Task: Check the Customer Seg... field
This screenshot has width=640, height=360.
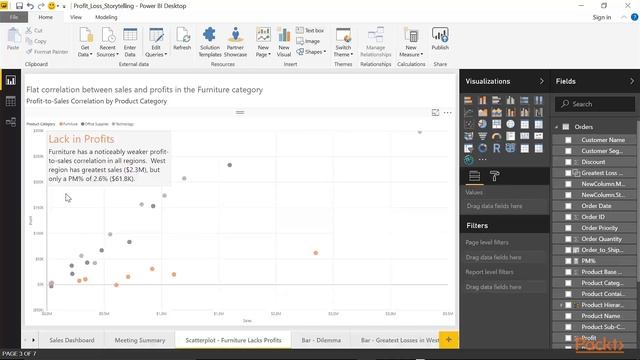Action: coord(568,151)
